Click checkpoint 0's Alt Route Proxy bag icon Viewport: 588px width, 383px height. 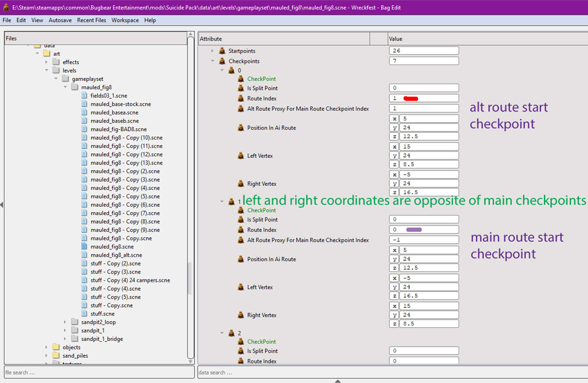[240, 109]
